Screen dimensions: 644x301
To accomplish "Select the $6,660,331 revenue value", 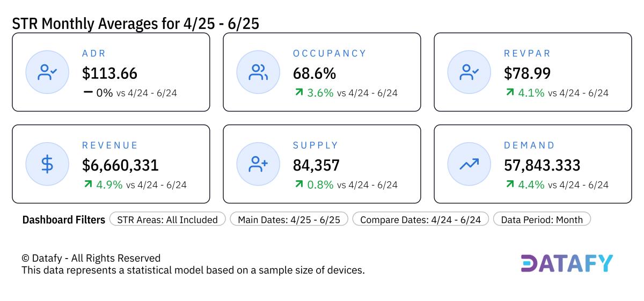I will point(120,165).
